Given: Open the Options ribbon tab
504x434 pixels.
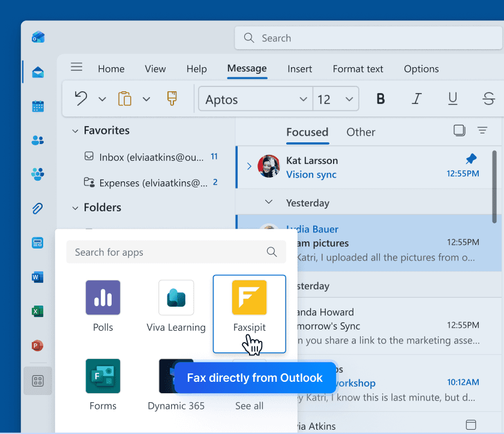Looking at the screenshot, I should click(x=421, y=69).
